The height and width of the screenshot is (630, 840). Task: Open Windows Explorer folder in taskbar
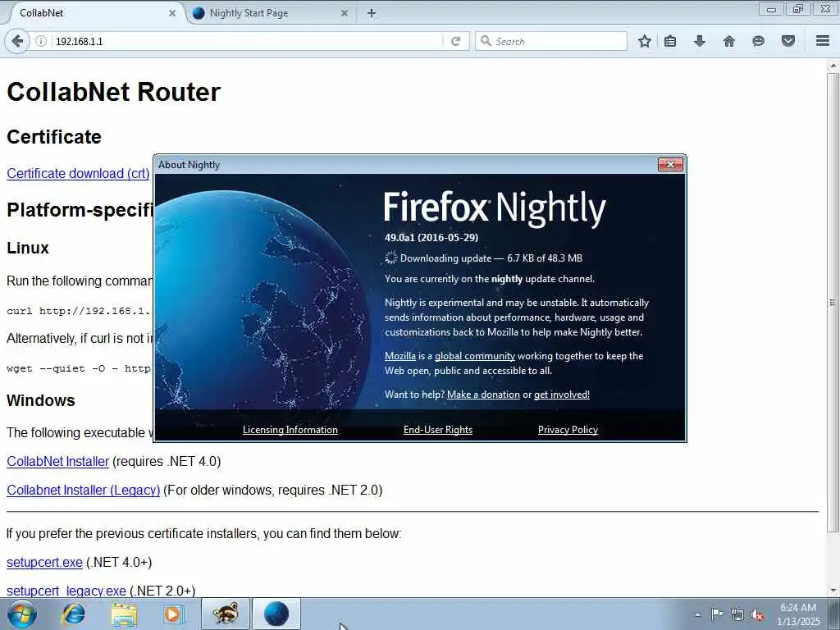124,614
